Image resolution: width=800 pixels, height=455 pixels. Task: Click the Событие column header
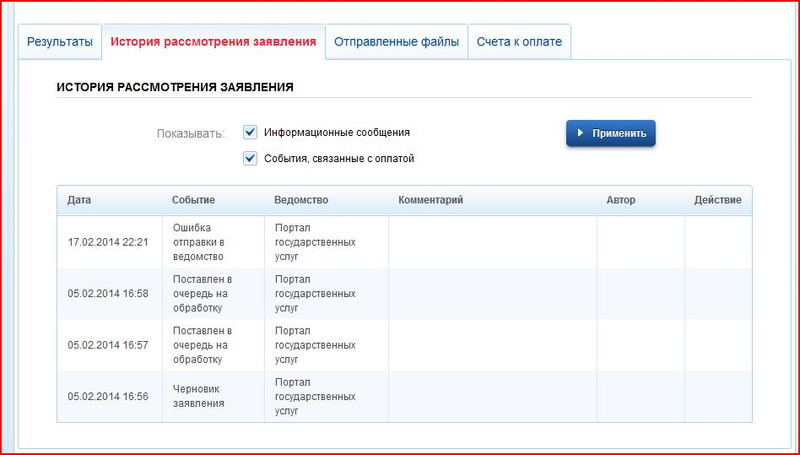click(193, 200)
